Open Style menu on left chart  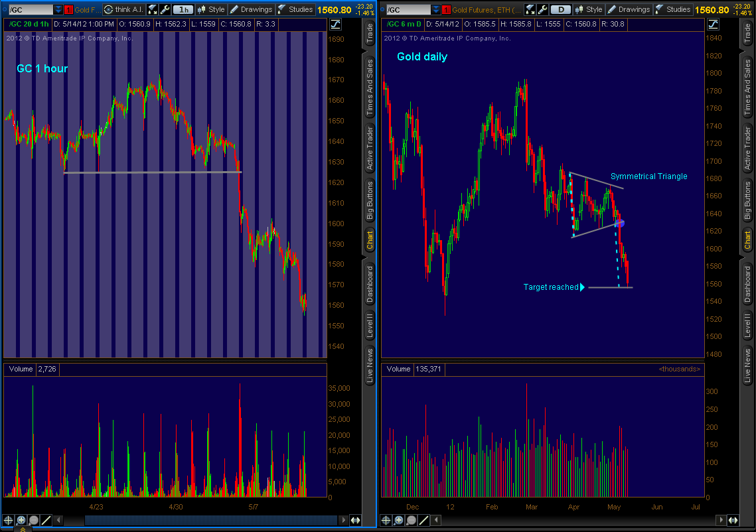click(x=211, y=9)
